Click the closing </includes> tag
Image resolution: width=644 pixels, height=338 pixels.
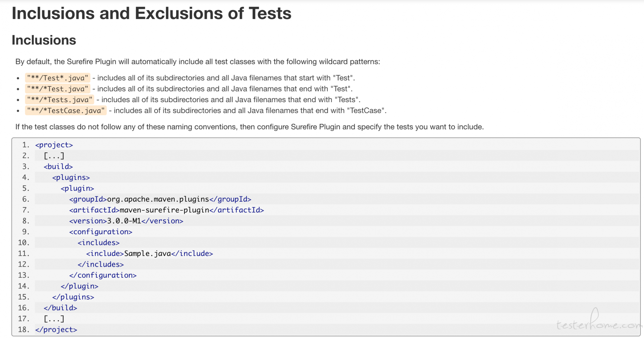101,264
